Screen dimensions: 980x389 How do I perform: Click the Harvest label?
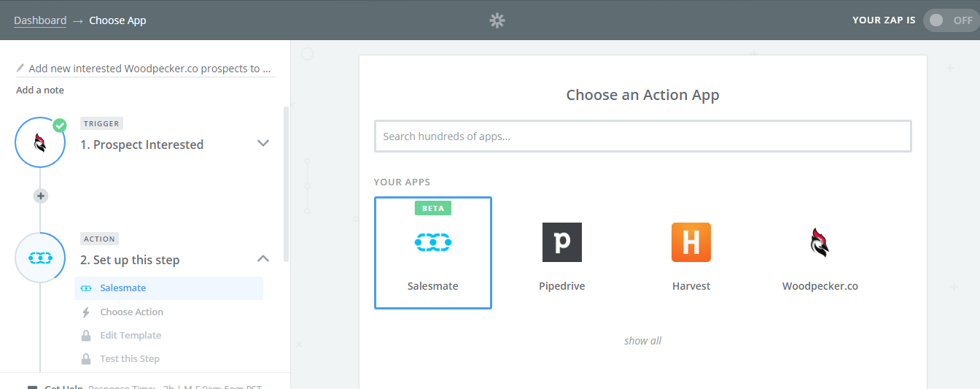pos(691,286)
